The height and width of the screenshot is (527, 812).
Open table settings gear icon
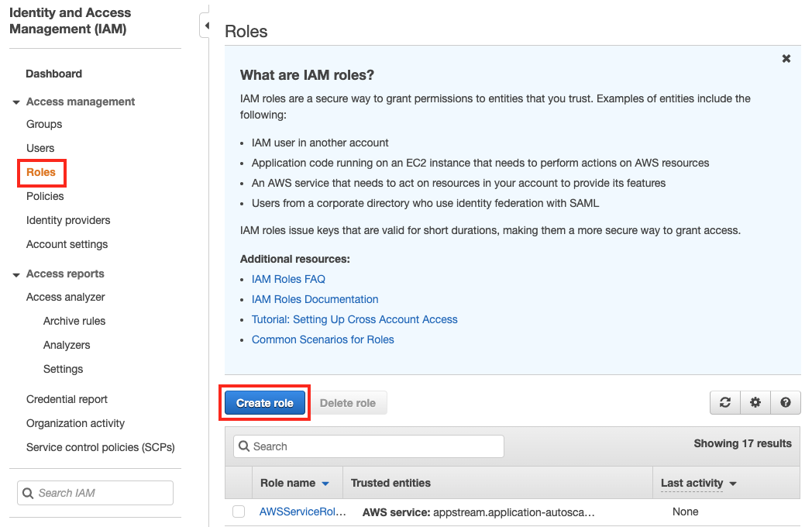(755, 402)
